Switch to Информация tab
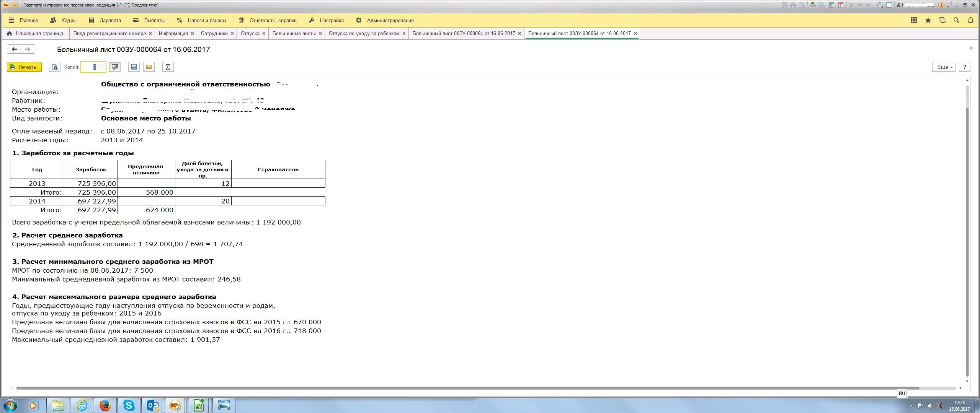The width and height of the screenshot is (980, 413). pyautogui.click(x=173, y=34)
